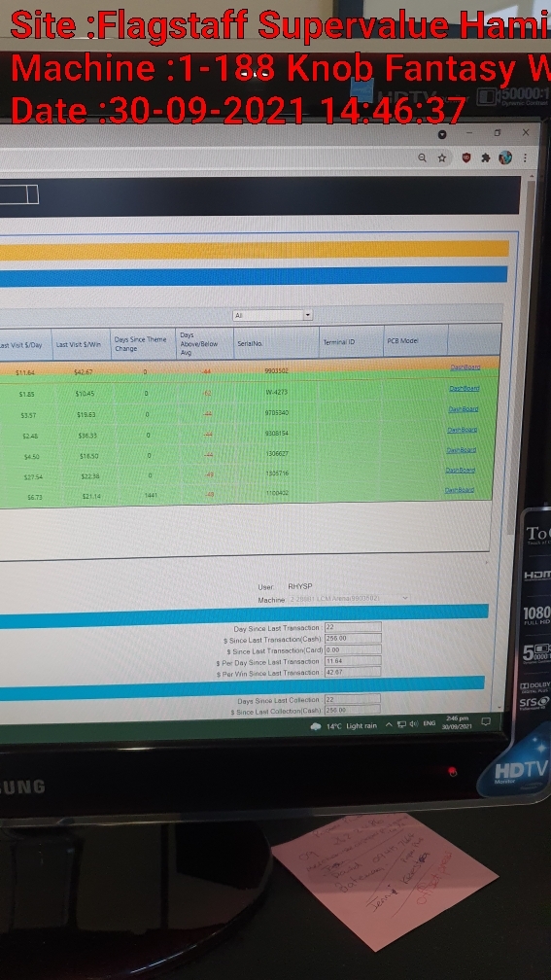Sort by Days Since Theme Change header
This screenshot has width=551, height=980.
pyautogui.click(x=141, y=344)
